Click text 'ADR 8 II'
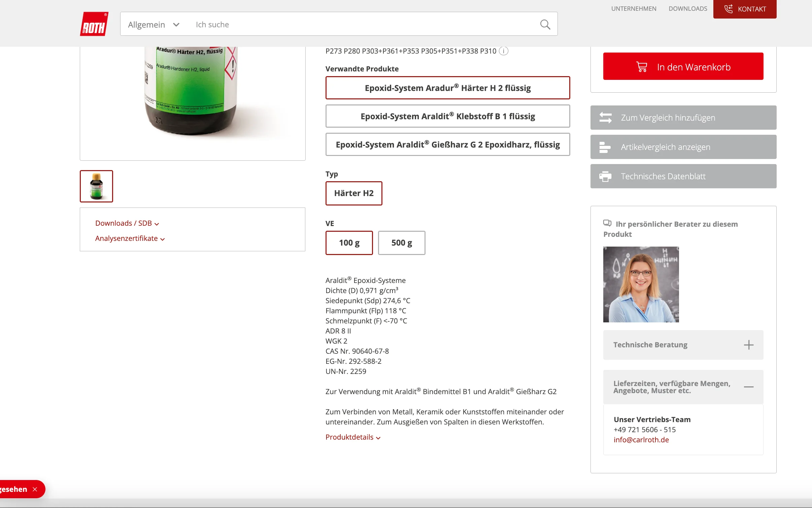The width and height of the screenshot is (812, 508). (x=338, y=331)
